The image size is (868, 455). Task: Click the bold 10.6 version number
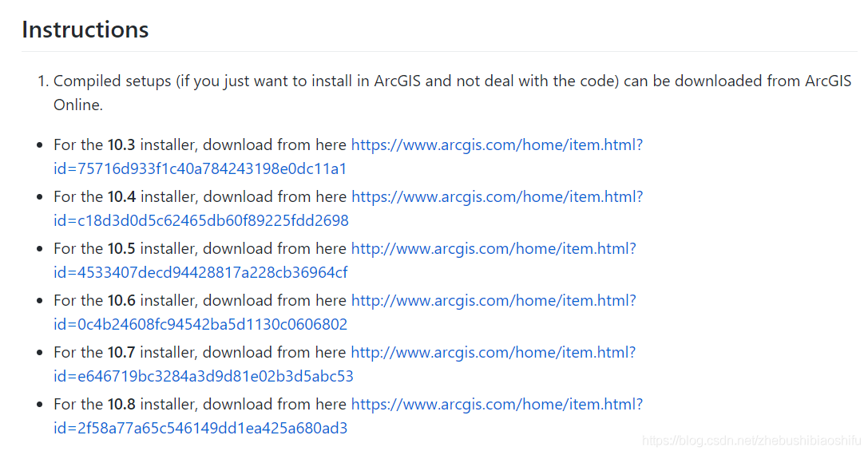[121, 301]
